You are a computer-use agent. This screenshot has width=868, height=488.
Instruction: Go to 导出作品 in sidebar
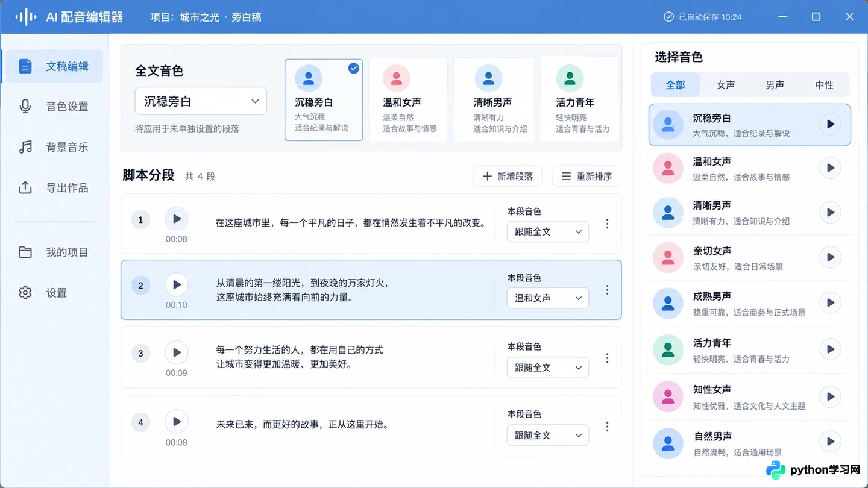coord(53,187)
